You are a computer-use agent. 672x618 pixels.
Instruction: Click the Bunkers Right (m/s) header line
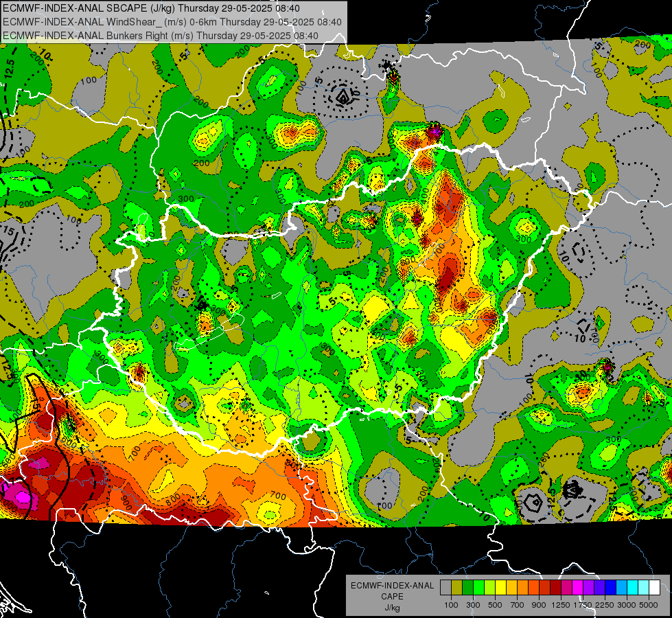tap(161, 36)
